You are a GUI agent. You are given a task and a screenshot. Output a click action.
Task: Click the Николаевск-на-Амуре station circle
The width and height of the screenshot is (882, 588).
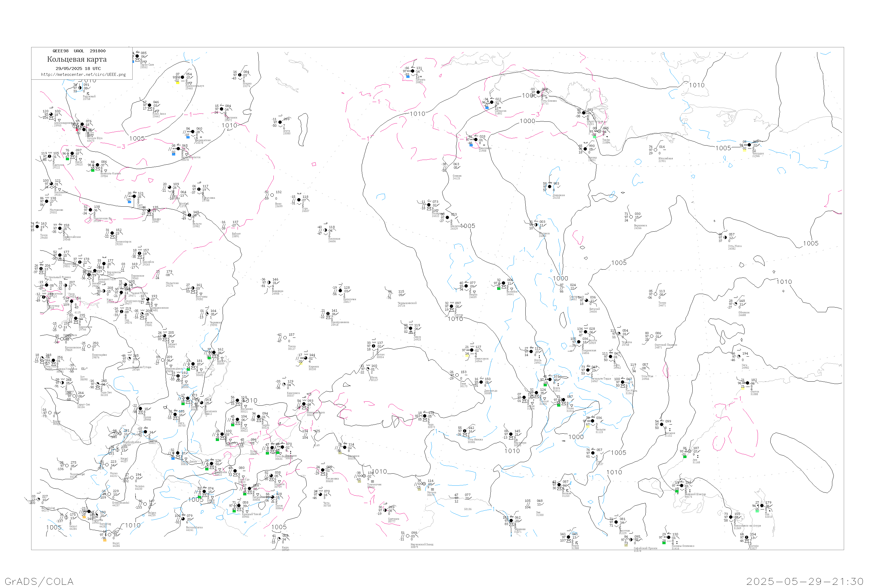tap(731, 517)
